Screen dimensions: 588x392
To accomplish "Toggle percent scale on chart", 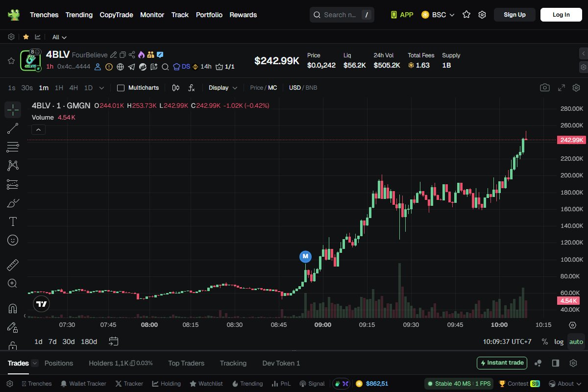I will [545, 342].
